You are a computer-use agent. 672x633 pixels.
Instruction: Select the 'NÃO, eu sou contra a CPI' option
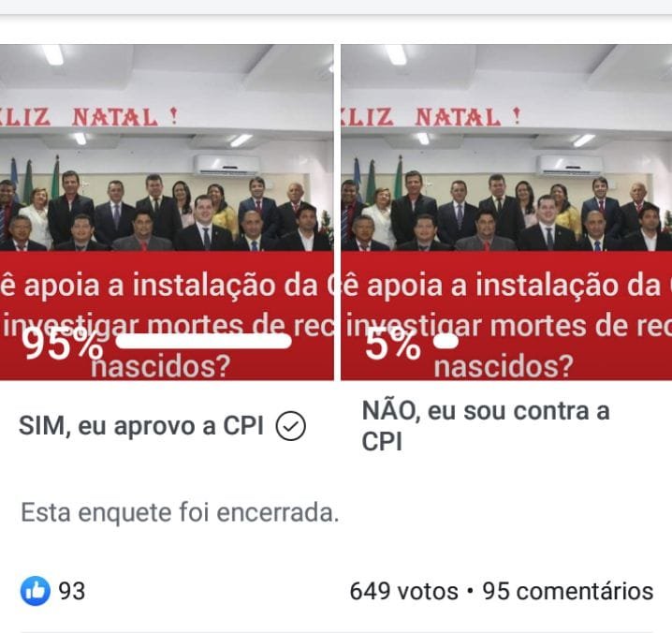click(x=486, y=426)
